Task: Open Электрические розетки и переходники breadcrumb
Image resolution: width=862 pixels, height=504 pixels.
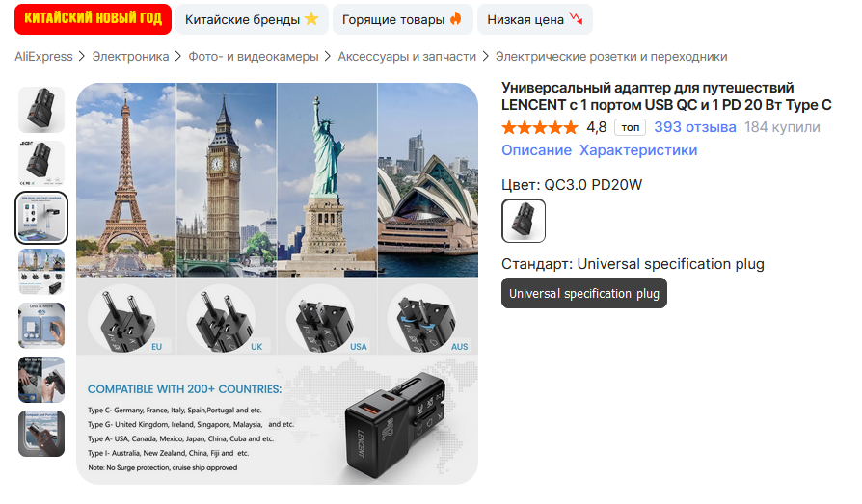Action: coord(611,57)
